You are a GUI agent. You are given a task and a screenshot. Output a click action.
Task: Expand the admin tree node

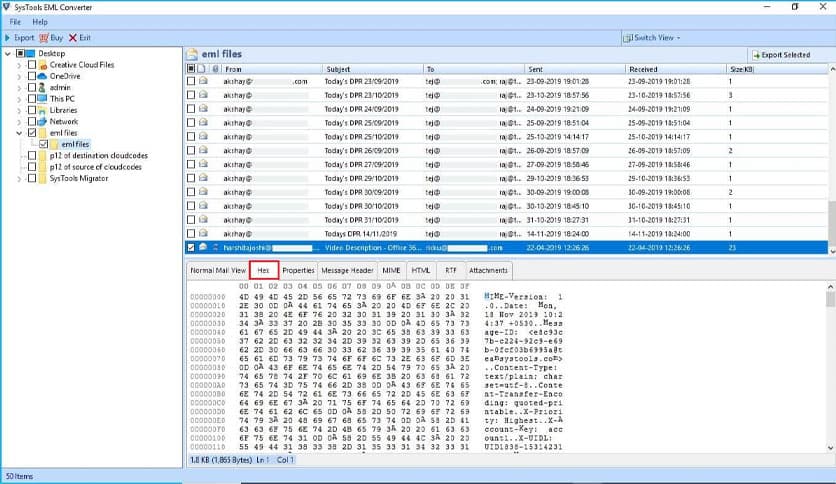pyautogui.click(x=19, y=87)
